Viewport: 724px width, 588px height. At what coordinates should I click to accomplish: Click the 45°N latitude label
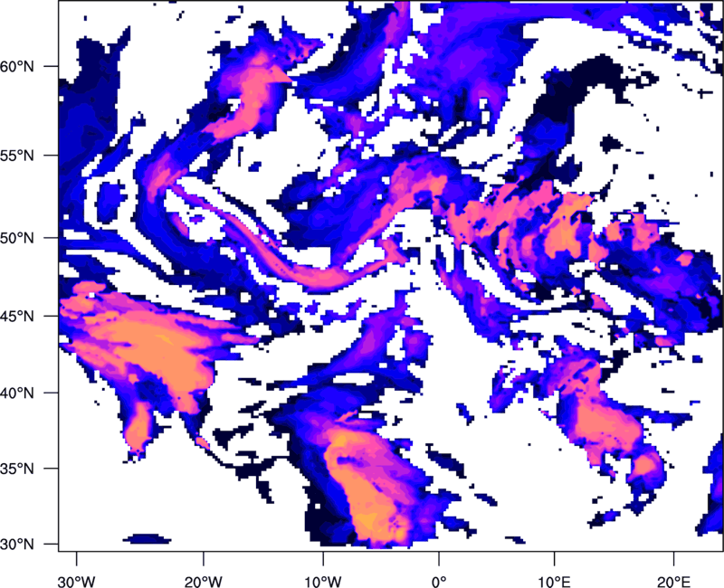click(x=17, y=317)
